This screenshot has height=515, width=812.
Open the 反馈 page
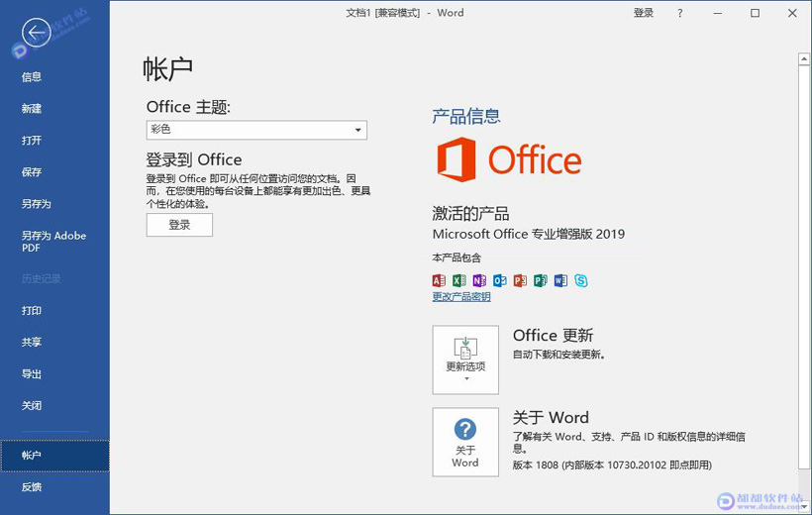[32, 487]
